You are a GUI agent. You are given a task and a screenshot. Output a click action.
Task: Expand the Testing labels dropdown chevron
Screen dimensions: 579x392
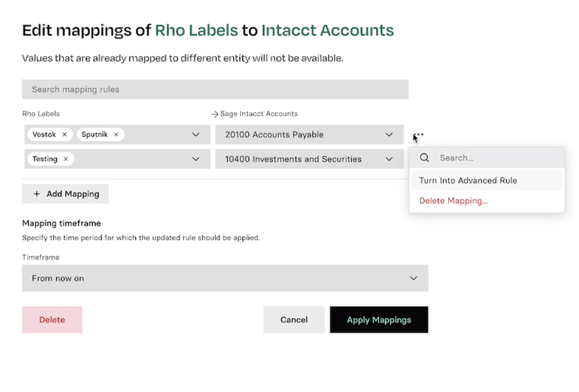coord(196,159)
